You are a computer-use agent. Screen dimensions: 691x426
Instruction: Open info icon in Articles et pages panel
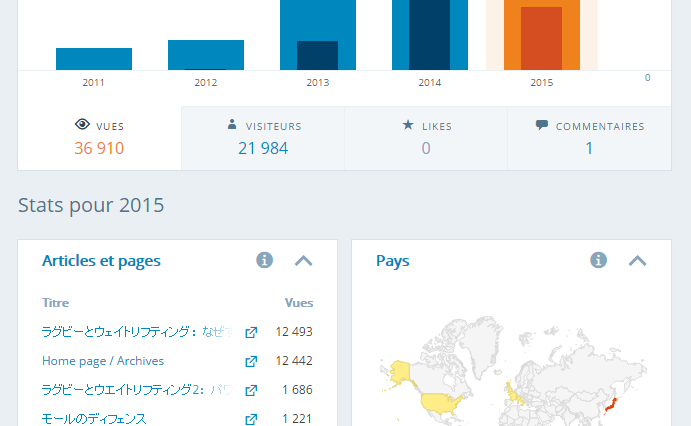264,260
